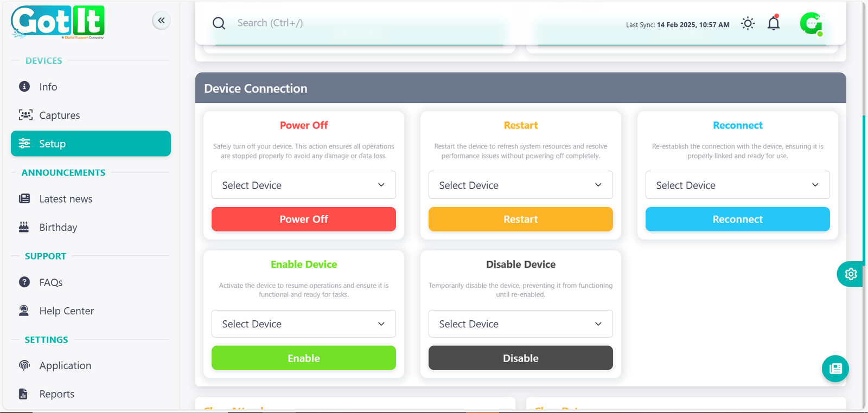868x413 pixels.
Task: Expand Reconnect Select Device dropdown
Action: tap(737, 185)
